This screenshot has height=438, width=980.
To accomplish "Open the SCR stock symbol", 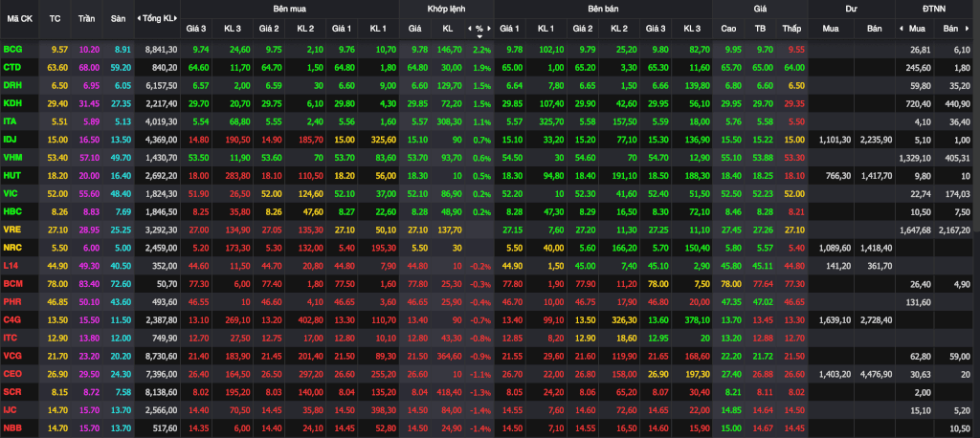I will 11,392.
